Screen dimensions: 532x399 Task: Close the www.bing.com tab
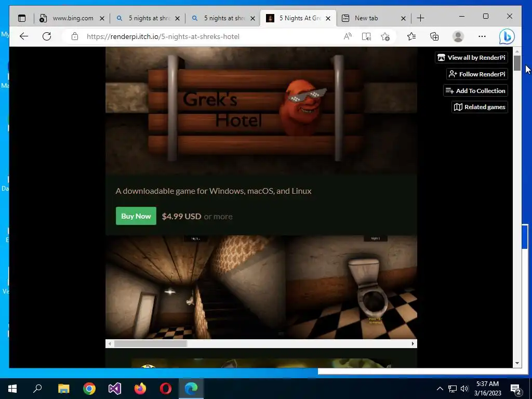(x=102, y=18)
